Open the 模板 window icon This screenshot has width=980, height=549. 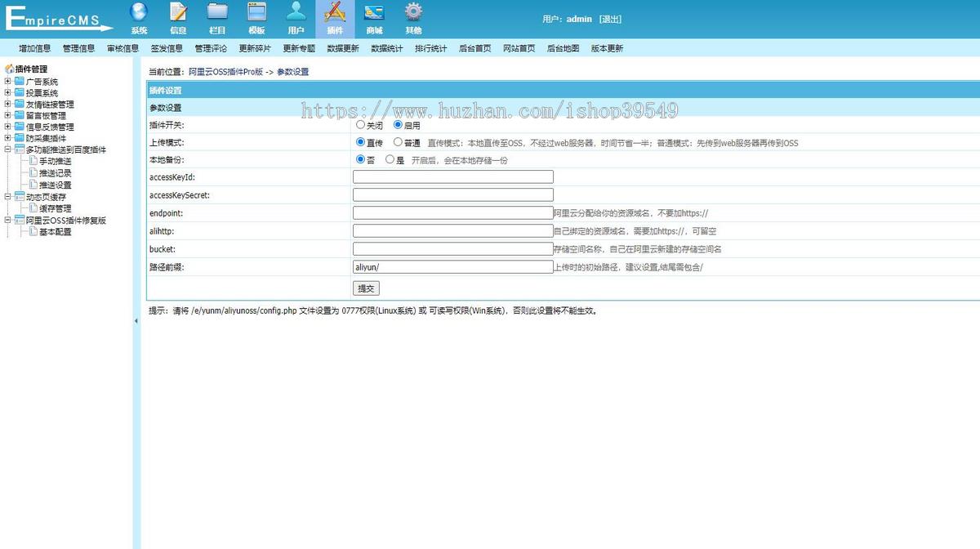pos(256,12)
